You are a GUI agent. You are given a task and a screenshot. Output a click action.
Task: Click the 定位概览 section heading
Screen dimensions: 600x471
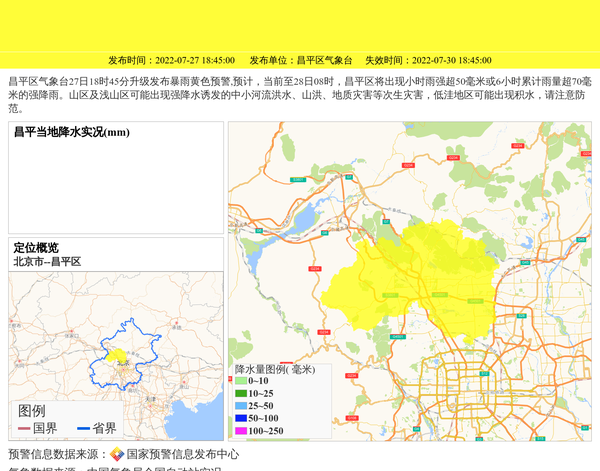pos(36,248)
